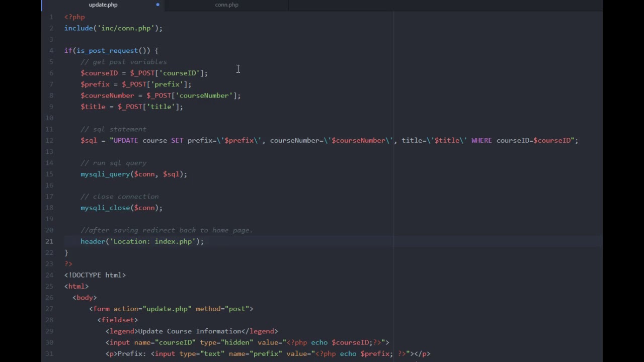Click the mysqli_query($conn, $sql) line
This screenshot has height=362, width=644.
pyautogui.click(x=134, y=174)
